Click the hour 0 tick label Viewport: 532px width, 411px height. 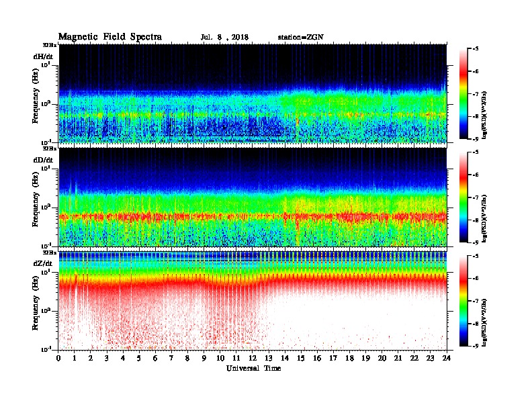[58, 358]
